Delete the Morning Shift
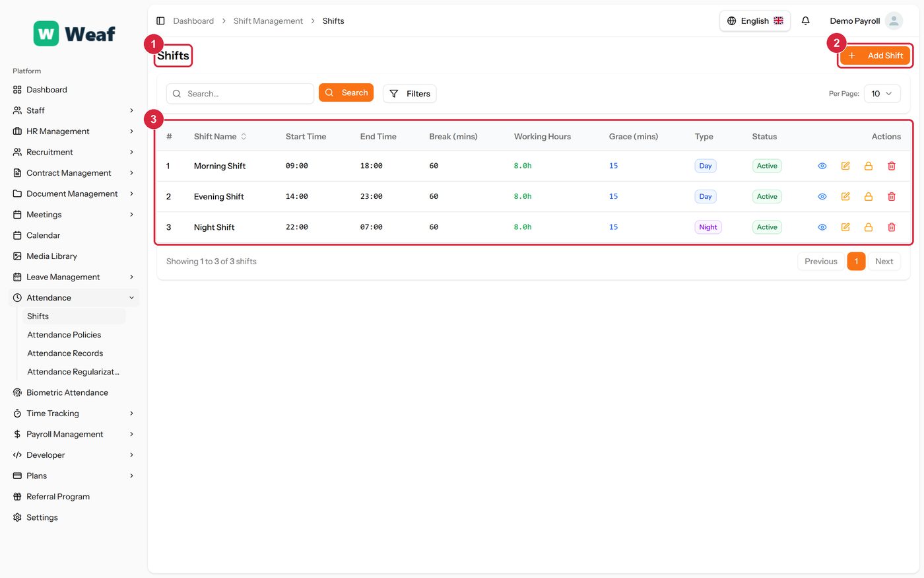Screen dimensions: 924x578 click(x=892, y=166)
